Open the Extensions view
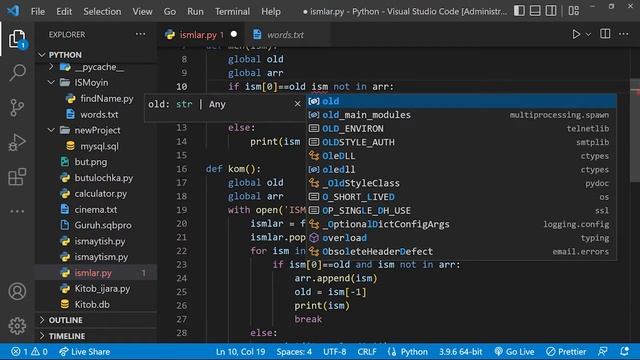This screenshot has height=360, width=640. click(x=17, y=177)
